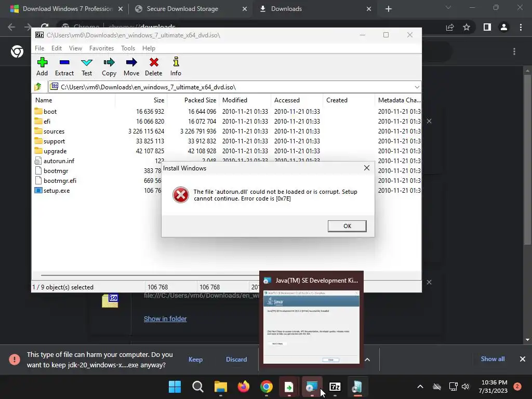Open volume control in system tray
The width and height of the screenshot is (532, 399).
click(465, 387)
